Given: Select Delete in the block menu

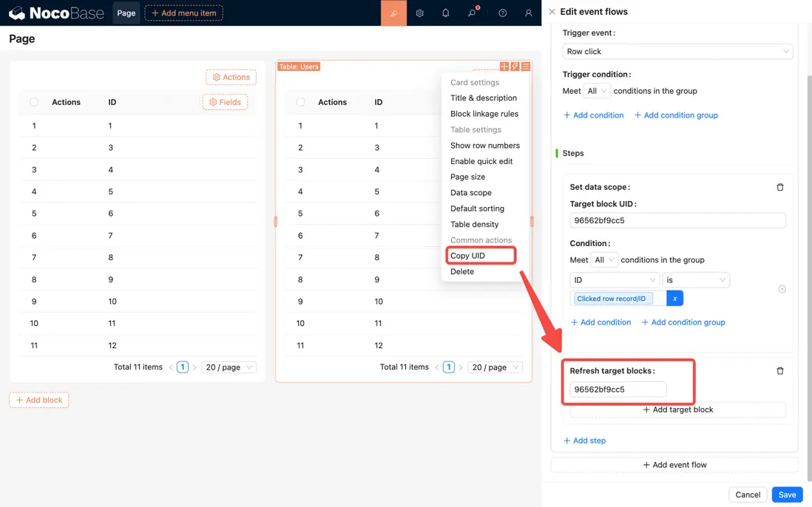Looking at the screenshot, I should click(x=462, y=272).
